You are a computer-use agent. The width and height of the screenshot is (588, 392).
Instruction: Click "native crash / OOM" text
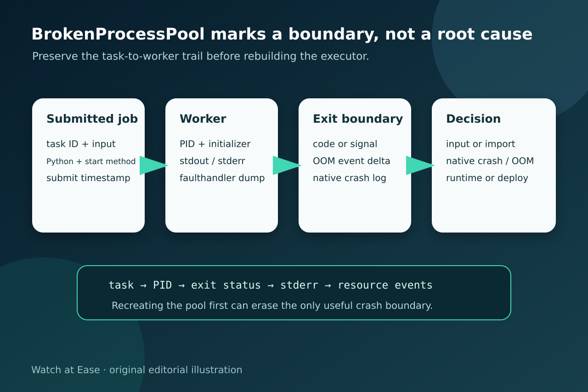click(490, 161)
